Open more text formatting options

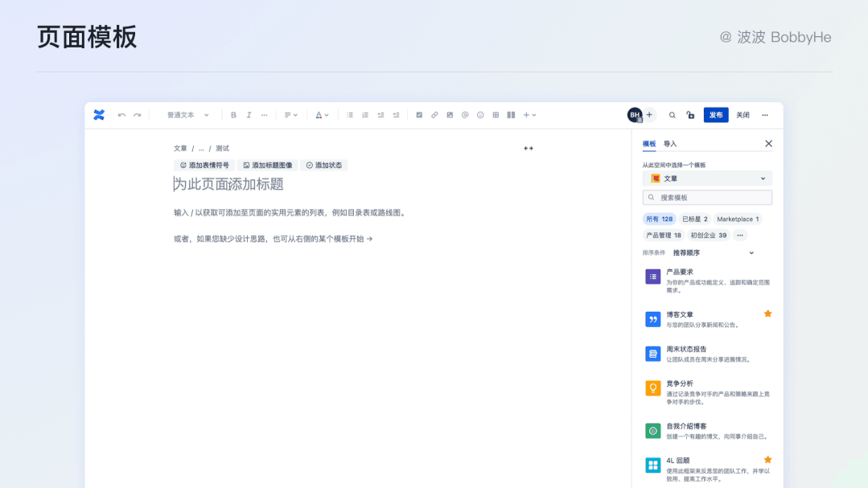(265, 115)
